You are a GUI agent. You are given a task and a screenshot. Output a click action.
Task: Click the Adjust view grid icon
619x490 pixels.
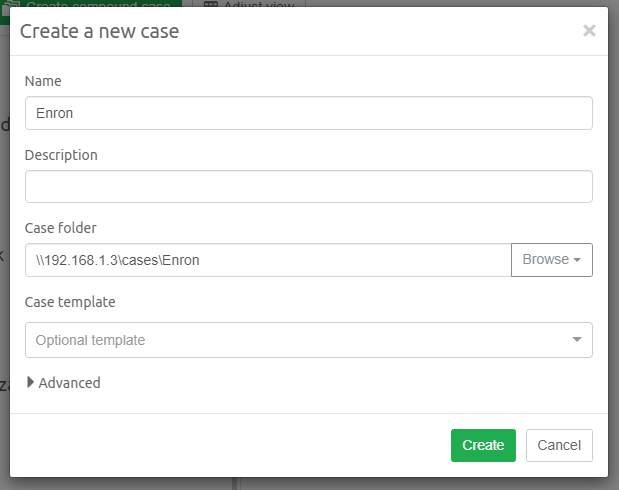pyautogui.click(x=211, y=4)
